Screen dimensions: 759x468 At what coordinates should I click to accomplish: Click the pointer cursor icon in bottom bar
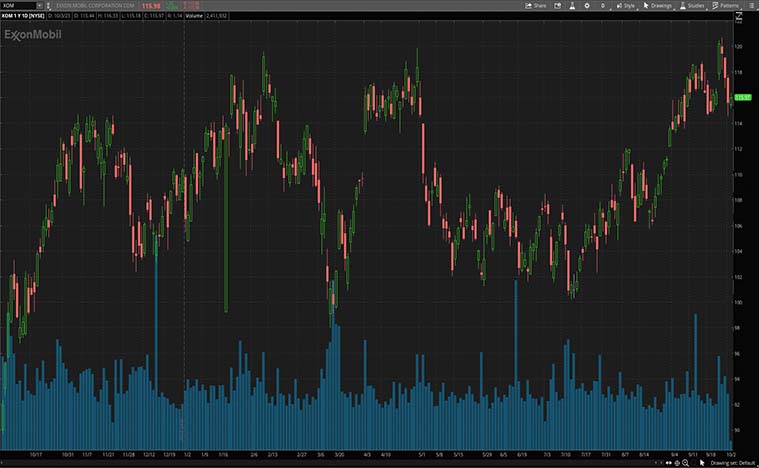(702, 463)
